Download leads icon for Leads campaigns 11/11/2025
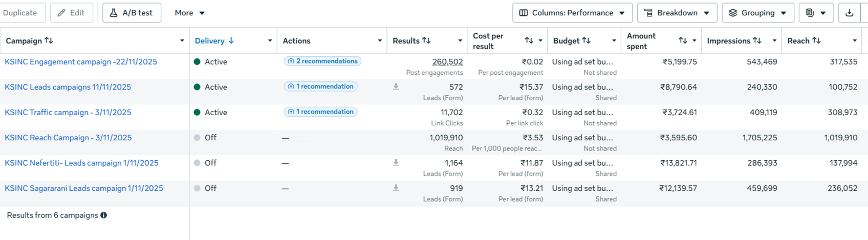This screenshot has height=240, width=868. (396, 87)
